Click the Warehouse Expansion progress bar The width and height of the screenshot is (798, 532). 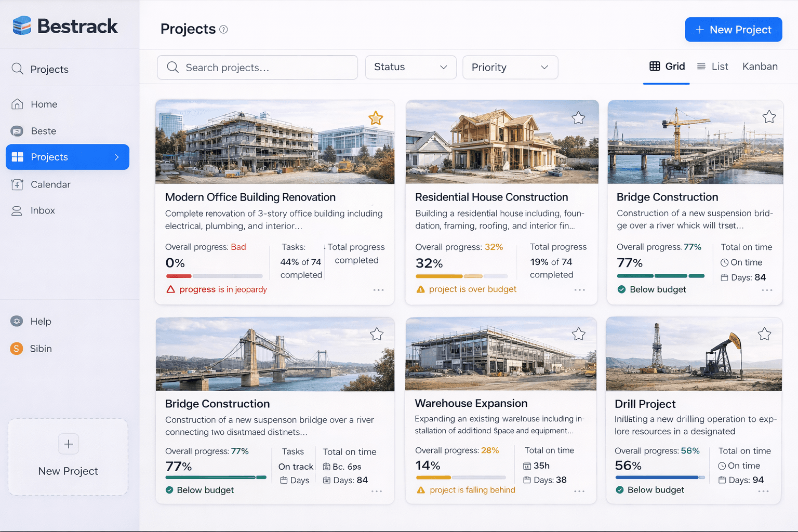coord(460,476)
